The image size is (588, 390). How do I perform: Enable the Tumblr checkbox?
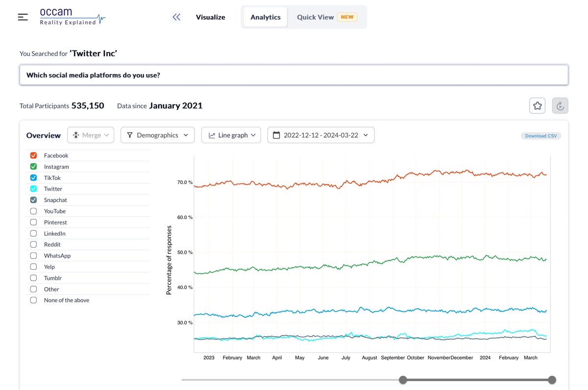(33, 278)
